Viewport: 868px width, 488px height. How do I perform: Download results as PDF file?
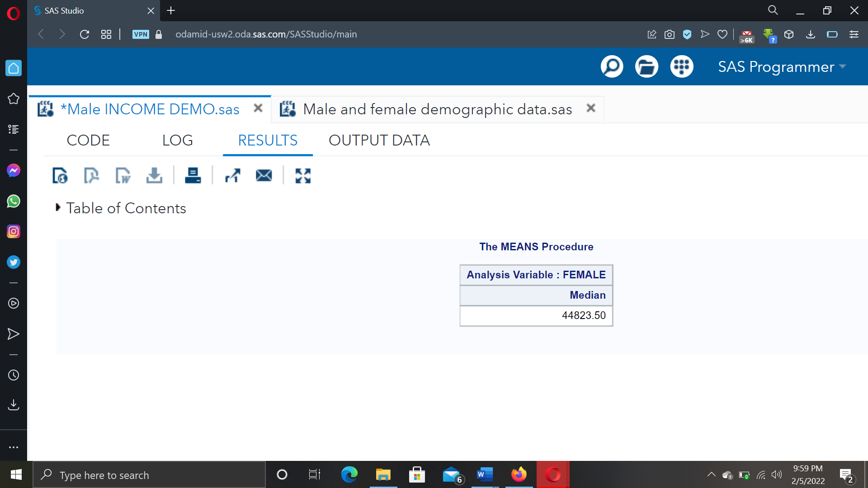click(x=91, y=176)
